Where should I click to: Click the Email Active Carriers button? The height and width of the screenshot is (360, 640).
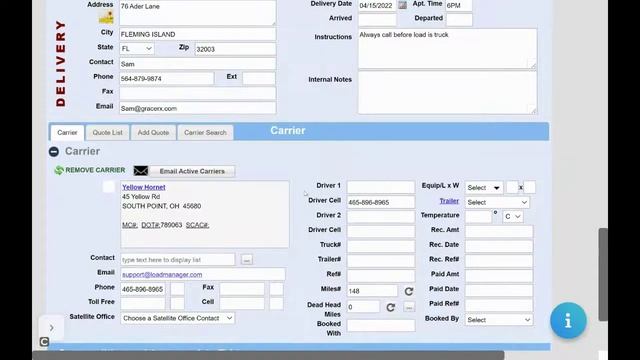click(x=192, y=171)
